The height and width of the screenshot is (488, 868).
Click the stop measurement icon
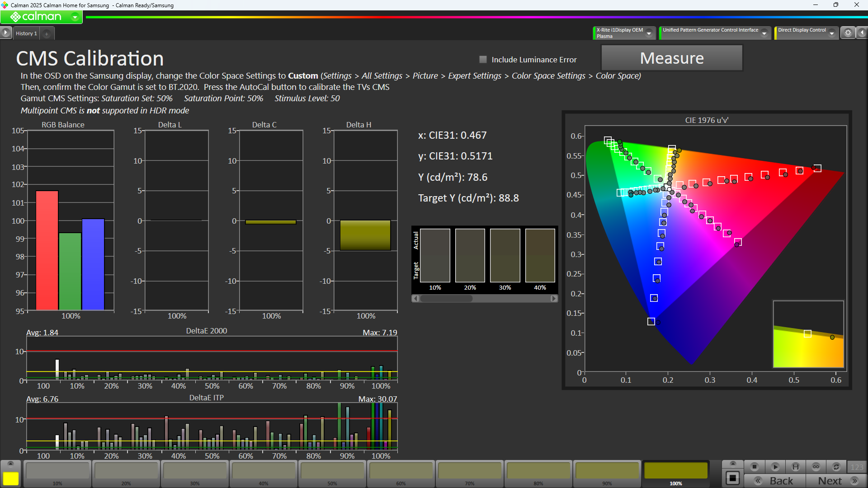click(754, 467)
